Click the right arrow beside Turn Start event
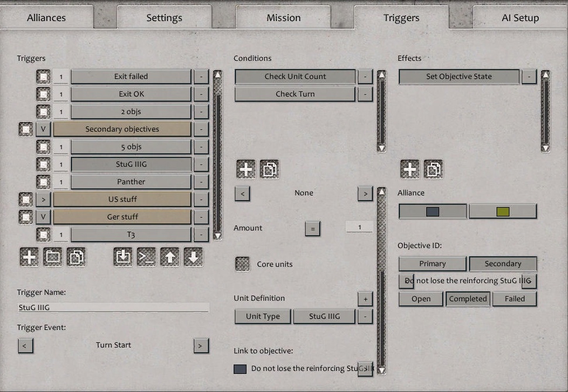The image size is (568, 392). (x=201, y=346)
